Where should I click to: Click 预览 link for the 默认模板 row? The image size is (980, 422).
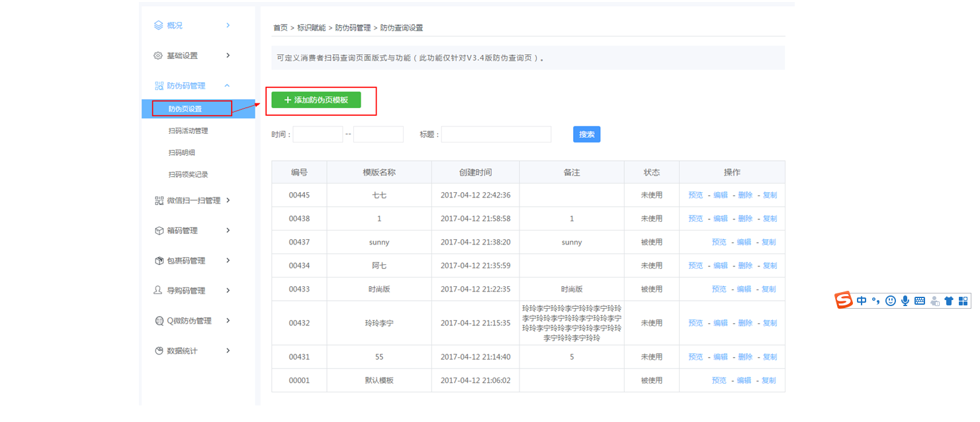[719, 381]
